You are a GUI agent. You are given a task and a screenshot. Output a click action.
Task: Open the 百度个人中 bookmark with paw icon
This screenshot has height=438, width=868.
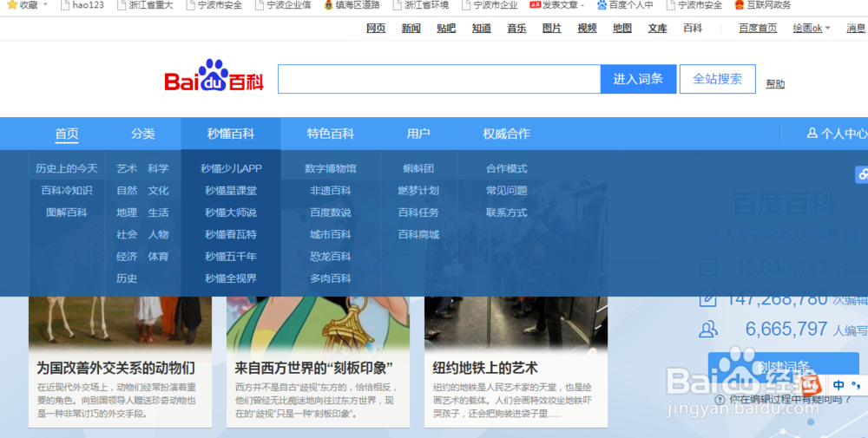point(625,5)
